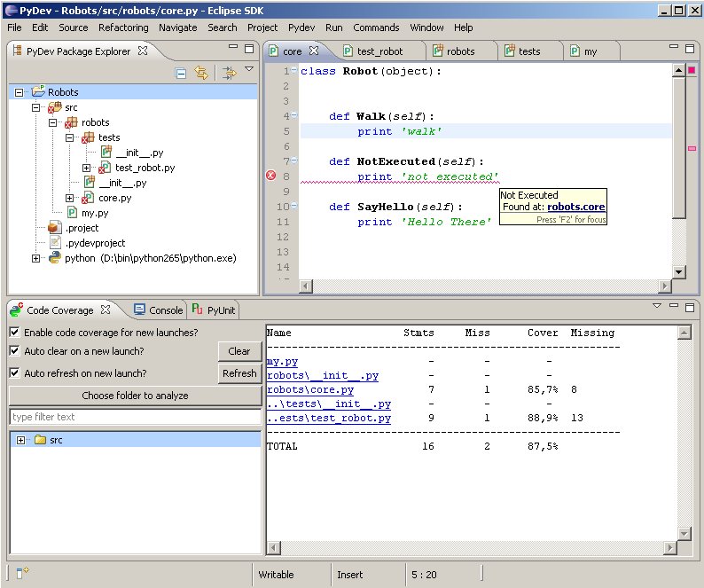Open the Code Coverage view menu triangle

tap(657, 305)
